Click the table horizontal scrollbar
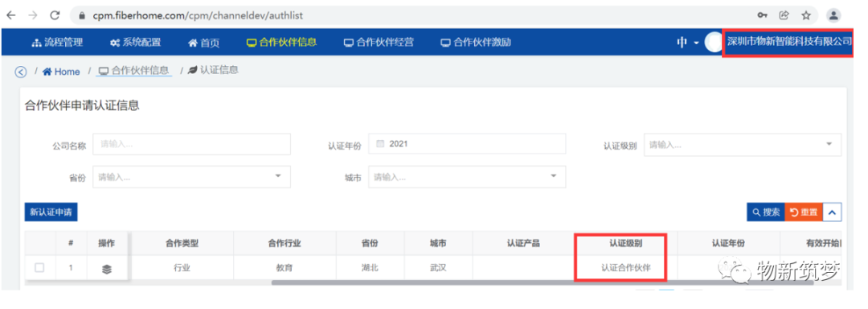 coord(542,283)
